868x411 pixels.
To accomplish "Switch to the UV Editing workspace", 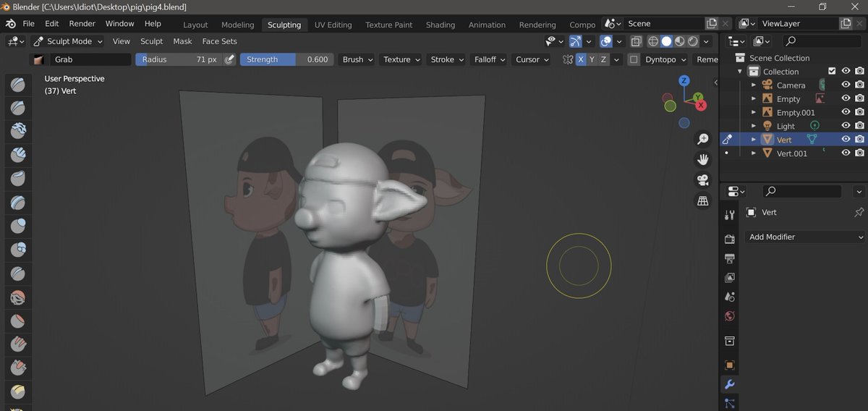I will click(x=333, y=25).
